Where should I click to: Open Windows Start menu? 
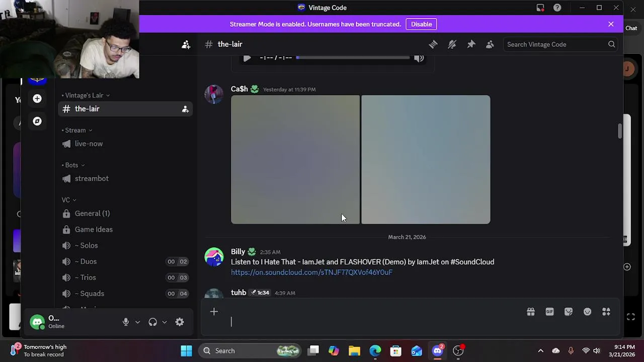click(186, 351)
